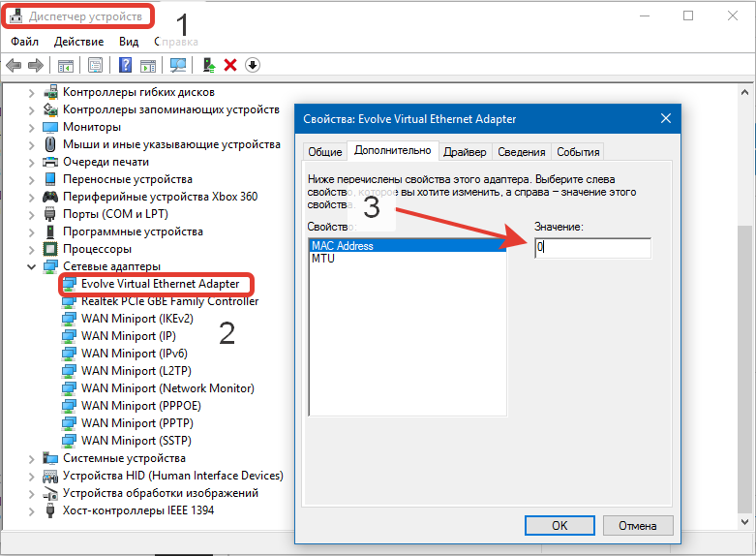This screenshot has width=756, height=556.
Task: Click the Update driver toolbar icon
Action: (208, 65)
